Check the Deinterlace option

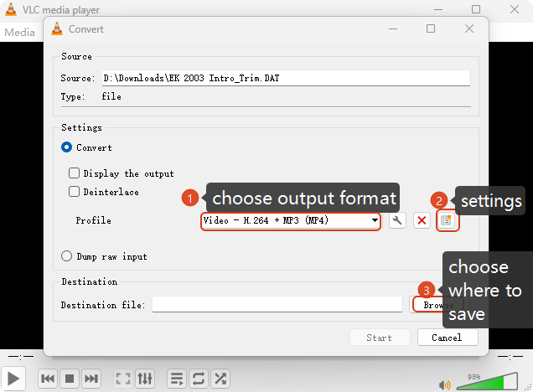[x=74, y=192]
